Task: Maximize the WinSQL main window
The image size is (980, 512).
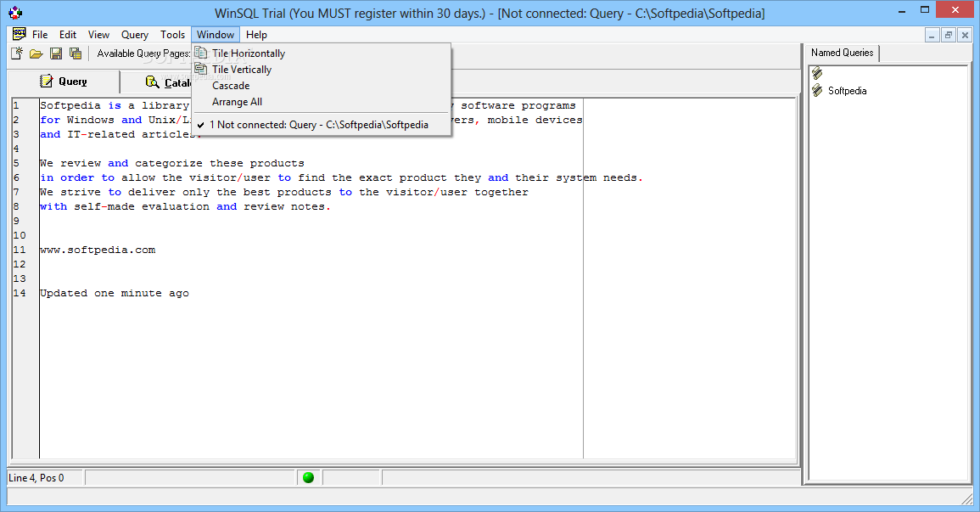Action: [925, 10]
